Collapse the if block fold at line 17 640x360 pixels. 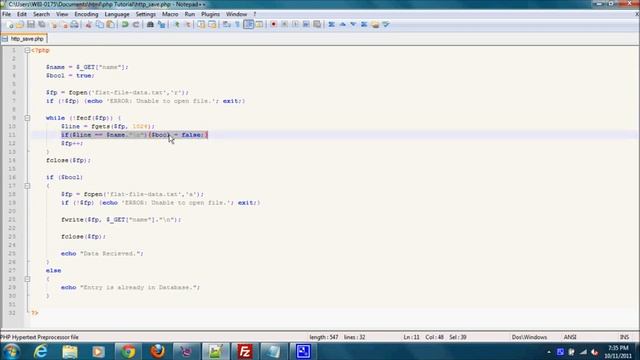27,186
